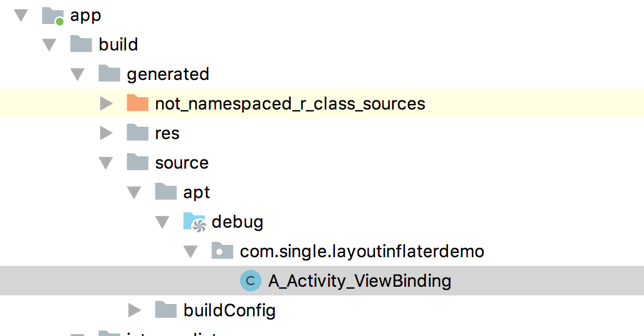Viewport: 644px width, 336px height.
Task: Collapse the app module node
Action: pos(21,15)
